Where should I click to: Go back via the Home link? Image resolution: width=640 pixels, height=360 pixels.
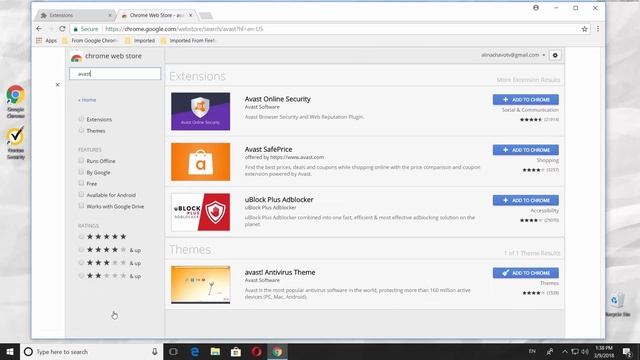coord(87,100)
